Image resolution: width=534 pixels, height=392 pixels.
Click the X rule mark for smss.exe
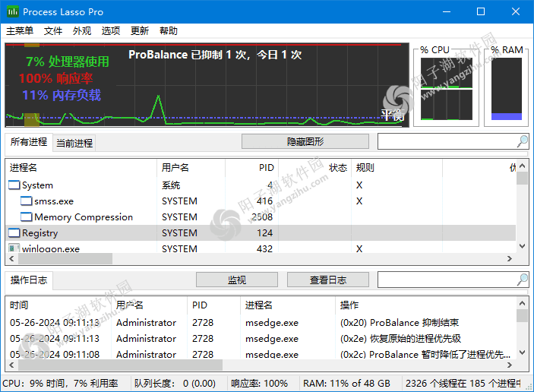click(359, 201)
